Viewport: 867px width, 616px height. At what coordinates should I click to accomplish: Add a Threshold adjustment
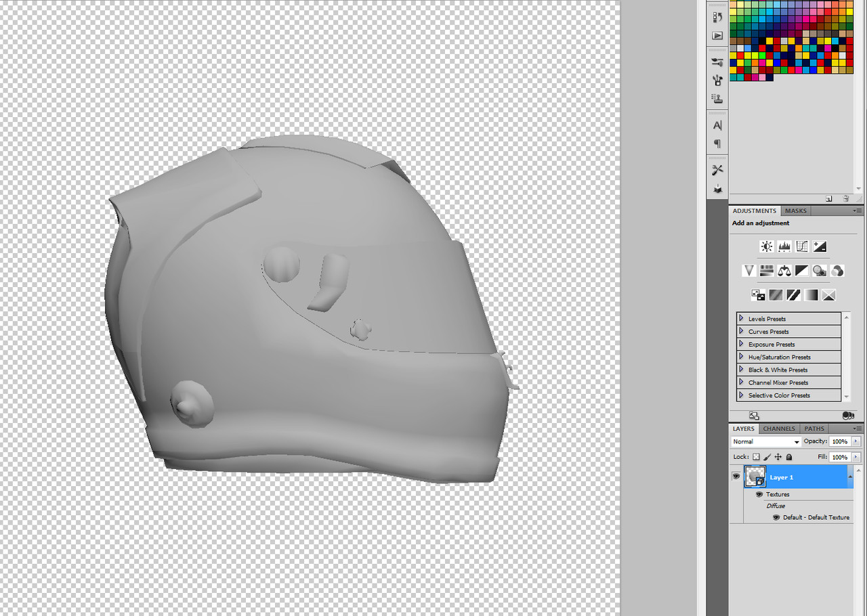(x=793, y=295)
